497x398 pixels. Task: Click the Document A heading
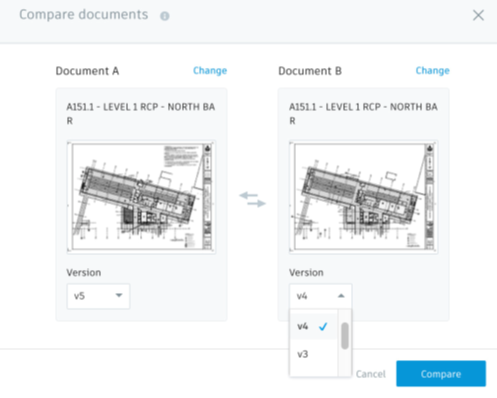point(87,71)
